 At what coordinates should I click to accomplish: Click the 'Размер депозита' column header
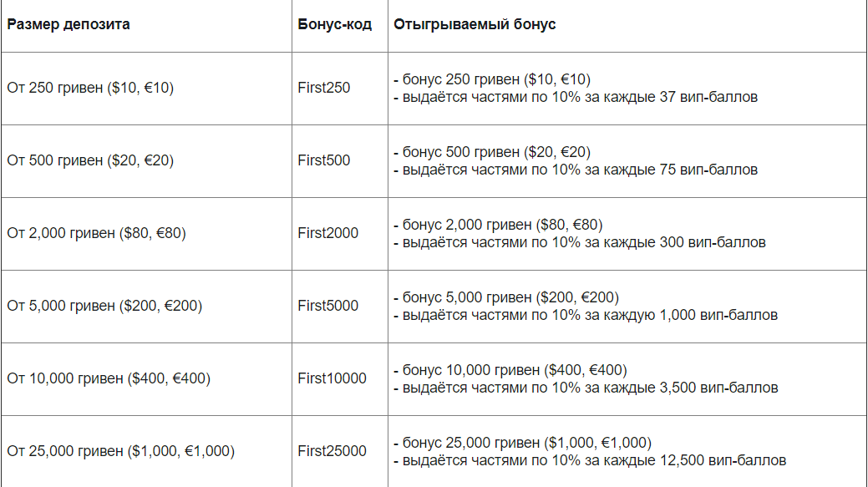point(69,24)
